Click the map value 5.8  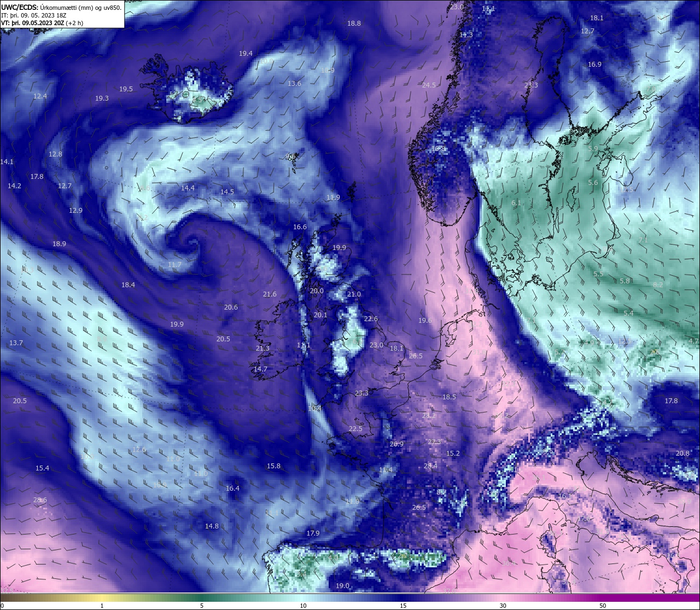[x=625, y=281]
